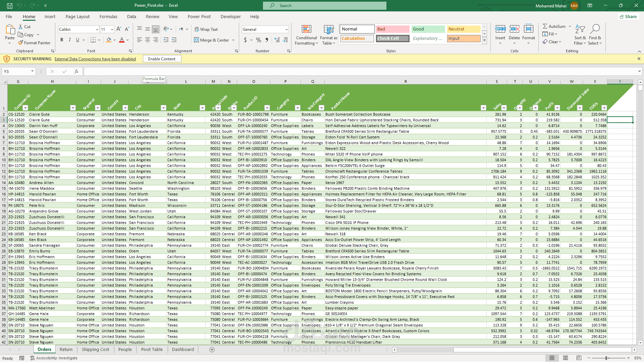The width and height of the screenshot is (644, 362).
Task: Toggle Bold formatting
Action: point(62,40)
